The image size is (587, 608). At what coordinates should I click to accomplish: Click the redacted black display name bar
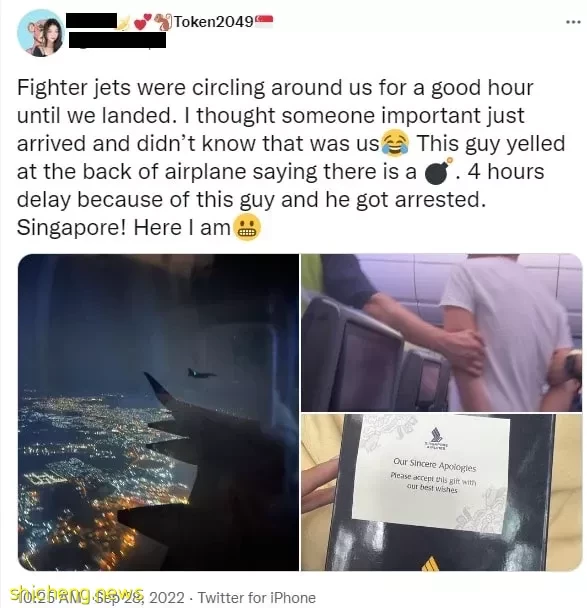coord(92,21)
